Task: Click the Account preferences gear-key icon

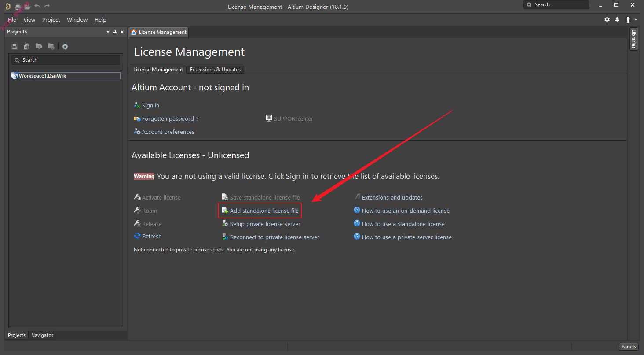Action: coord(137,131)
